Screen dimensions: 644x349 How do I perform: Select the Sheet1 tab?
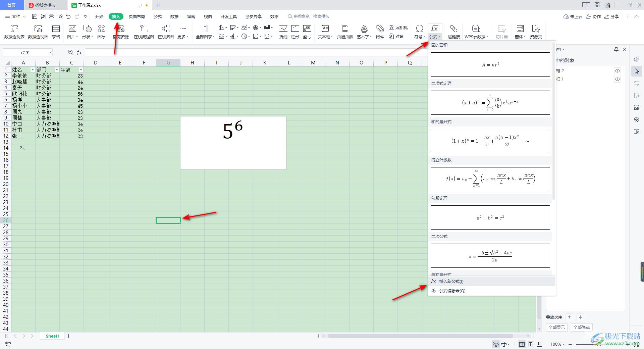coord(53,336)
